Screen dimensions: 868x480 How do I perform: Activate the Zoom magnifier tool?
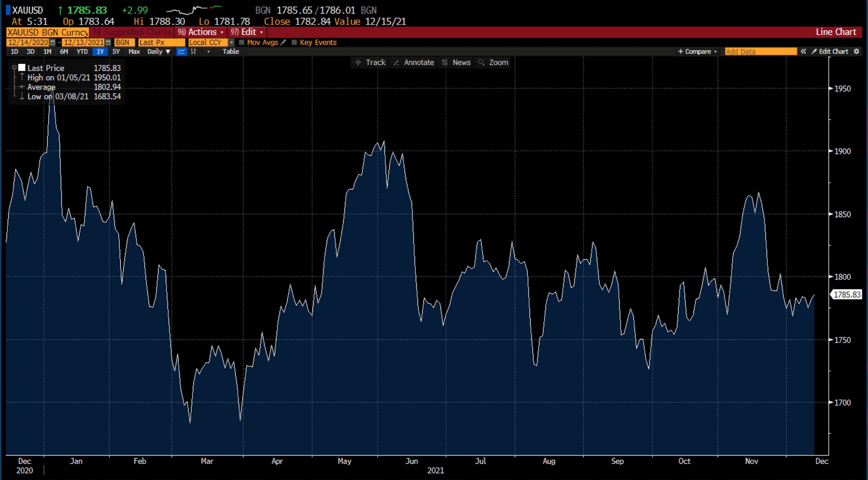click(493, 62)
